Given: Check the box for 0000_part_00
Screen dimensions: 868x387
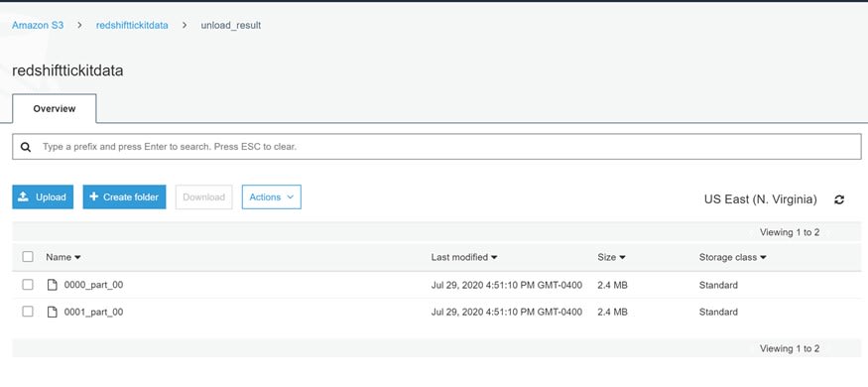Looking at the screenshot, I should coord(28,285).
